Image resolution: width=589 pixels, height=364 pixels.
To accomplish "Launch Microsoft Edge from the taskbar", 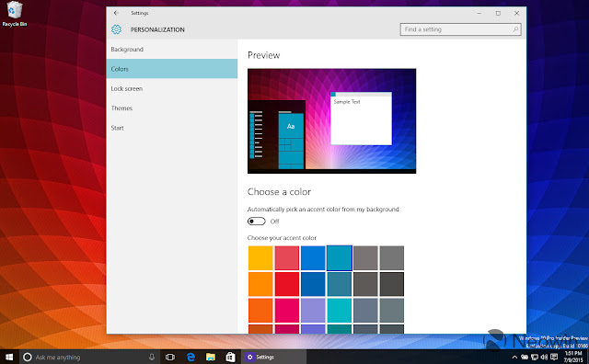I will point(191,357).
